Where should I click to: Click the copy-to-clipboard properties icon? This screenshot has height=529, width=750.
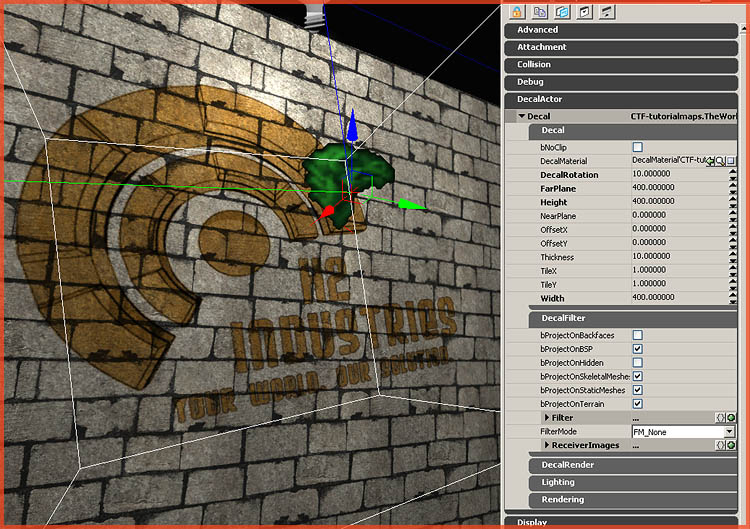[x=540, y=12]
